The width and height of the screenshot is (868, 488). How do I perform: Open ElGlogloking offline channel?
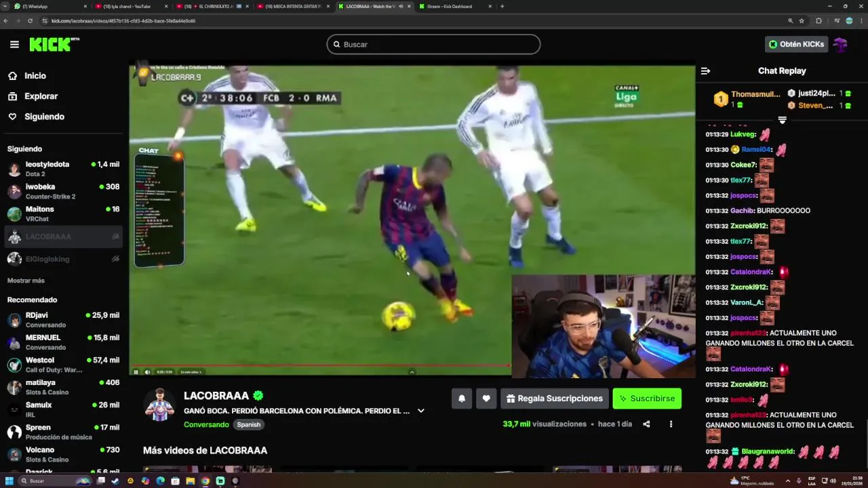click(62, 259)
